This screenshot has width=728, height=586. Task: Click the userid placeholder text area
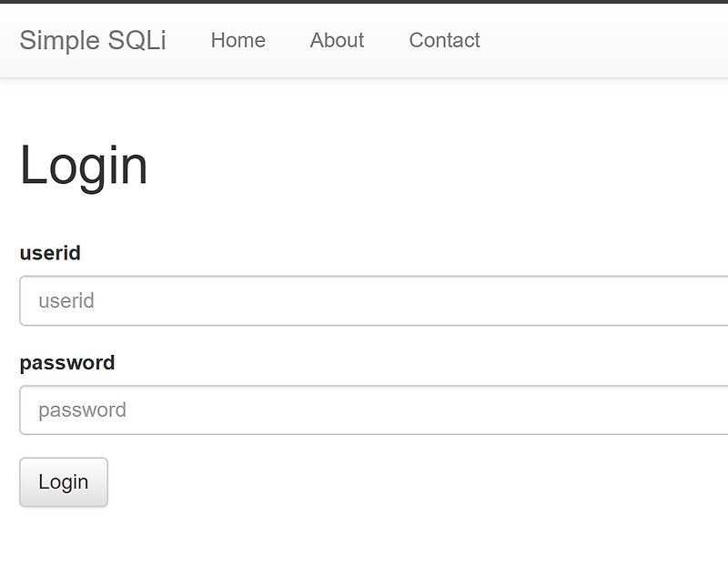tap(66, 300)
